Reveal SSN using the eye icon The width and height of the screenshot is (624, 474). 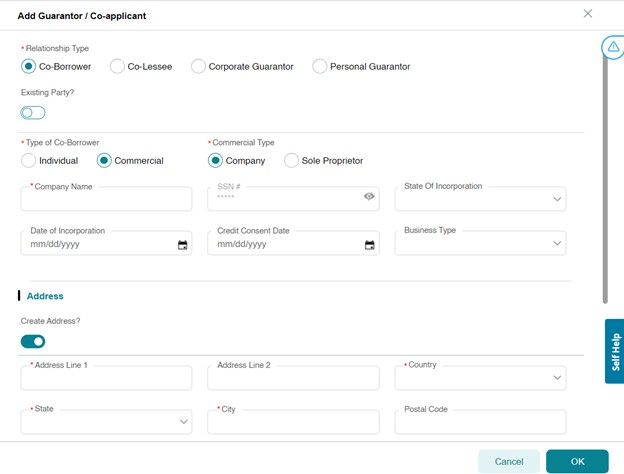click(369, 197)
